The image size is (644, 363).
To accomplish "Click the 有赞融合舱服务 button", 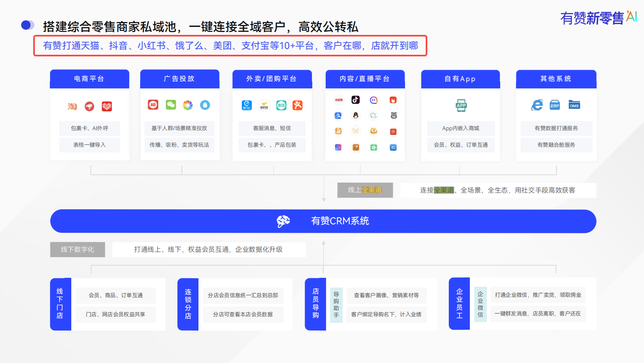I will tap(556, 145).
